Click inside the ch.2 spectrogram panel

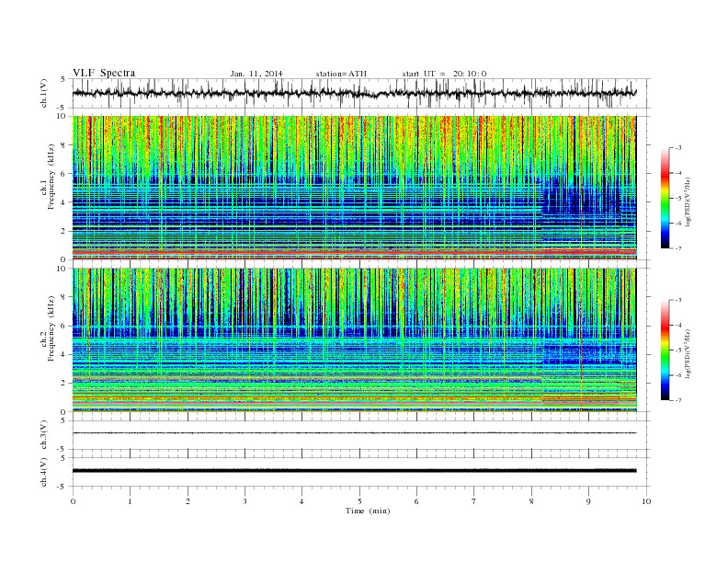pyautogui.click(x=354, y=339)
